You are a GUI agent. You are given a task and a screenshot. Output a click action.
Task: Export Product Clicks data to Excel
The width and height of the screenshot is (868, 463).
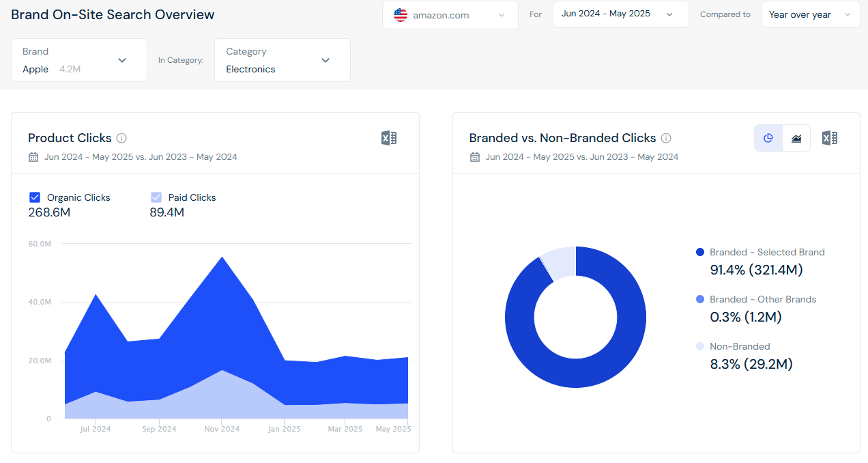pyautogui.click(x=388, y=138)
